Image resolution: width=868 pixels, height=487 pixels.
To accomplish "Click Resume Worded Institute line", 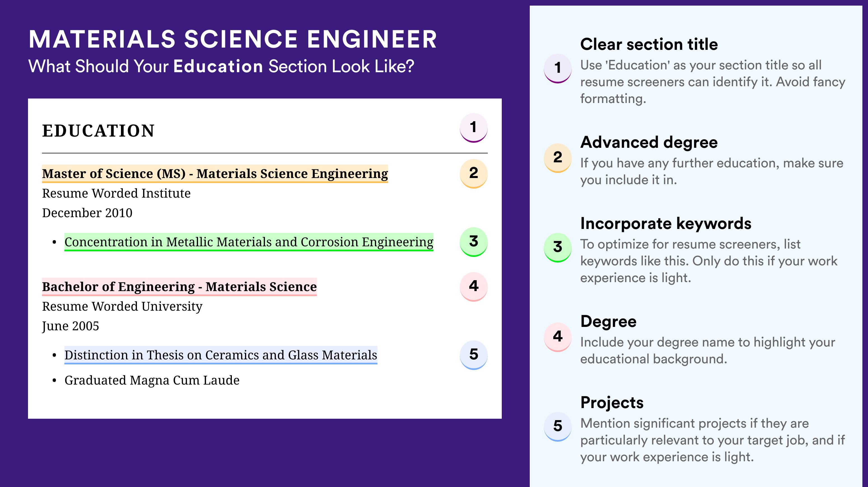I will tap(116, 193).
